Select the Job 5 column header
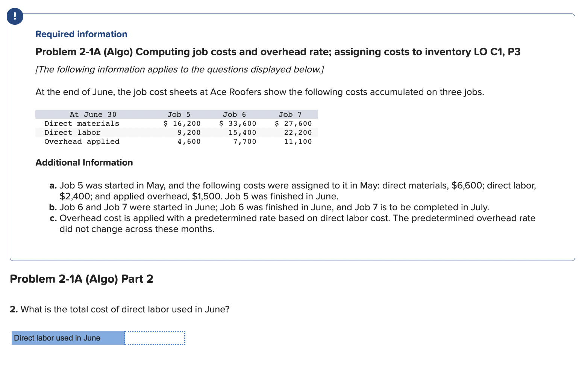Image resolution: width=588 pixels, height=386 pixels. [179, 114]
